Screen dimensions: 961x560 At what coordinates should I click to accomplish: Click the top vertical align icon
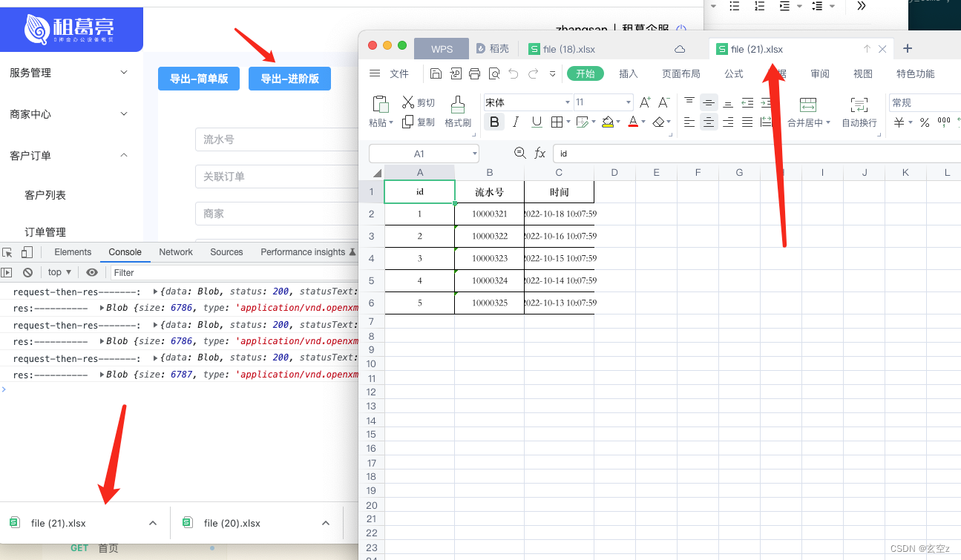689,102
